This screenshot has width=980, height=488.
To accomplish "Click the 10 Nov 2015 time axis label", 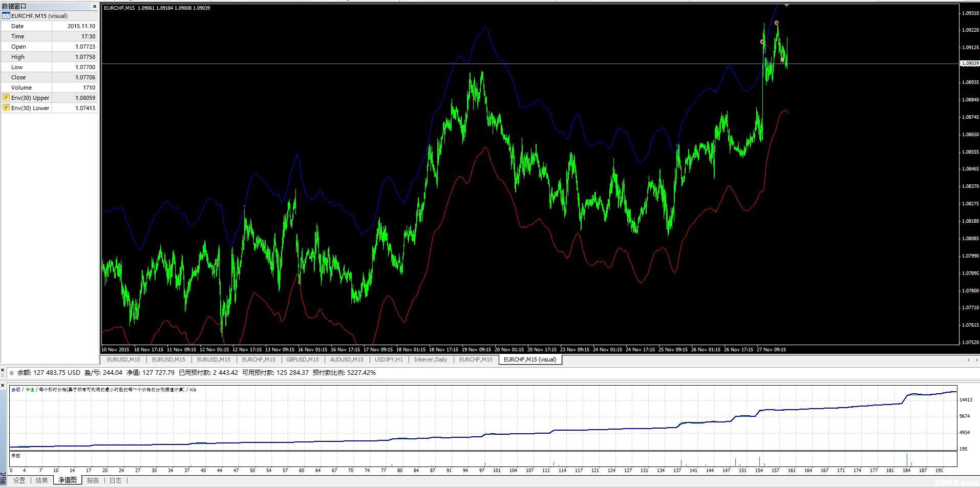I will pos(115,350).
